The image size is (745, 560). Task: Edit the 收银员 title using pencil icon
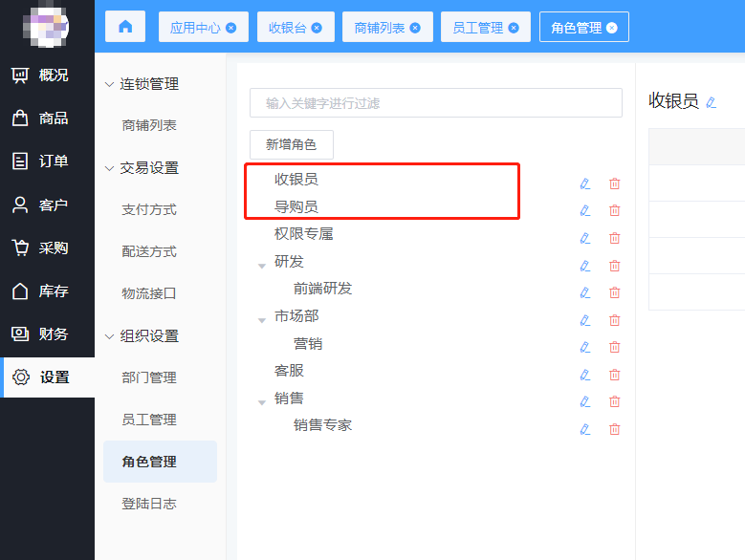(x=711, y=102)
